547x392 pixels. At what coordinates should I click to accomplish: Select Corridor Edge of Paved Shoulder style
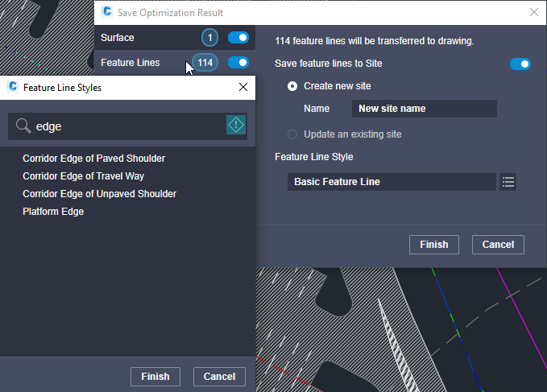coord(93,159)
